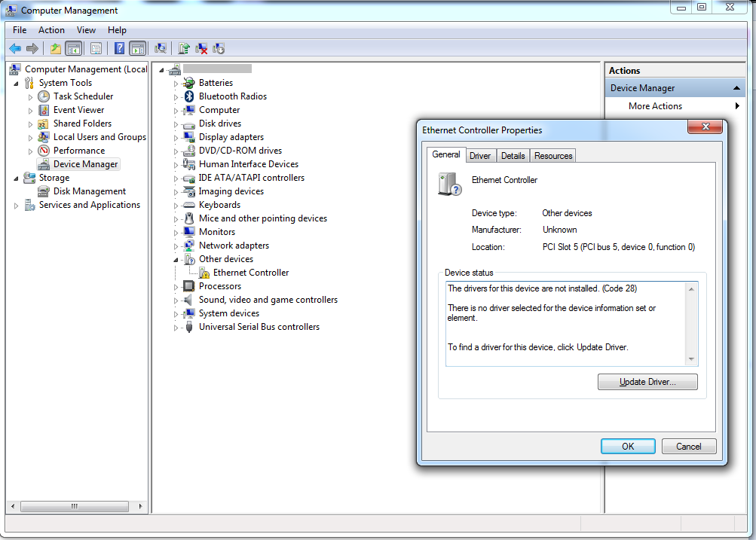Image resolution: width=756 pixels, height=540 pixels.
Task: Close the Ethernet Controller Properties dialog
Action: point(705,127)
